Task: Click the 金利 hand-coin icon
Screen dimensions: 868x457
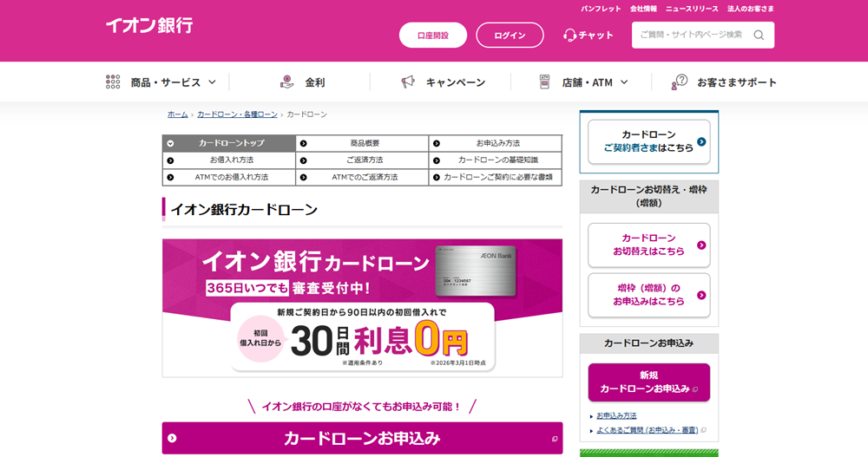Action: click(x=287, y=82)
